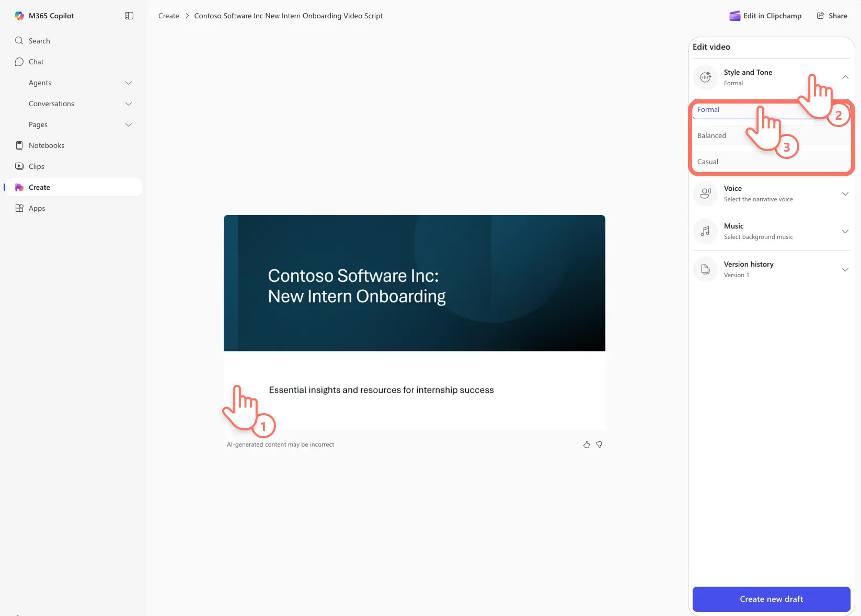Click the 'Version 1' label
This screenshot has width=861, height=616.
736,275
